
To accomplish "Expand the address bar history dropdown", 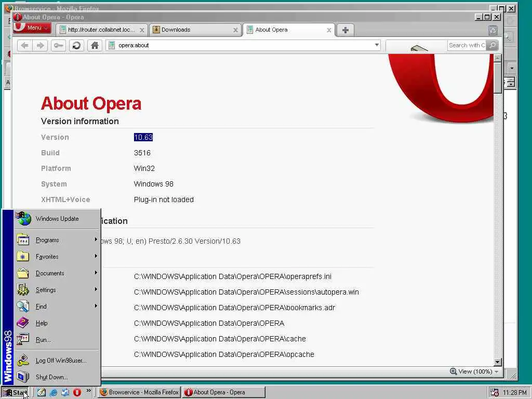I will coord(377,45).
